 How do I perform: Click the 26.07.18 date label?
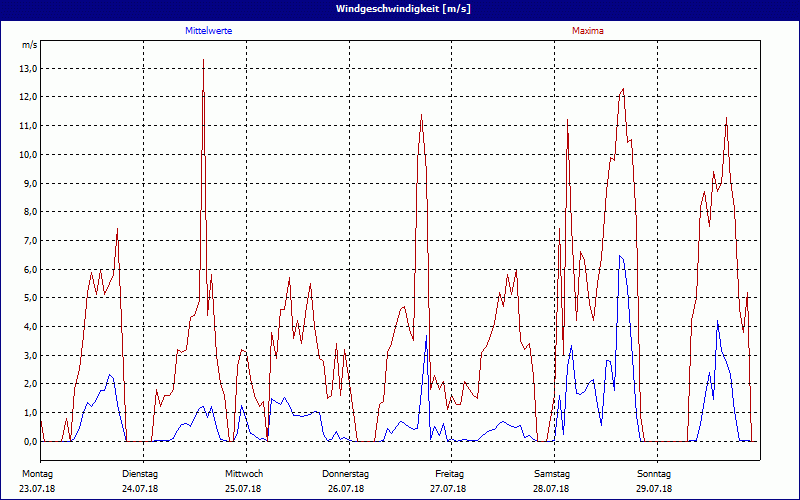[346, 489]
